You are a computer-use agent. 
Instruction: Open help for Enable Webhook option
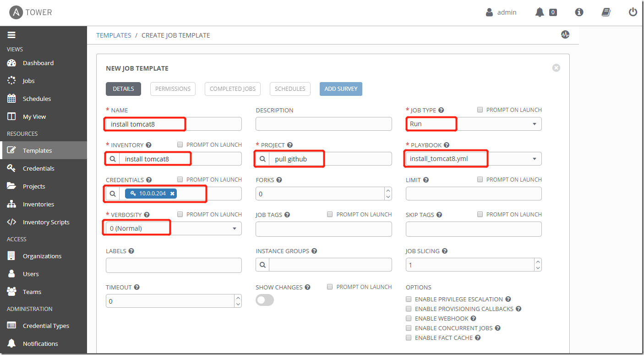click(474, 318)
